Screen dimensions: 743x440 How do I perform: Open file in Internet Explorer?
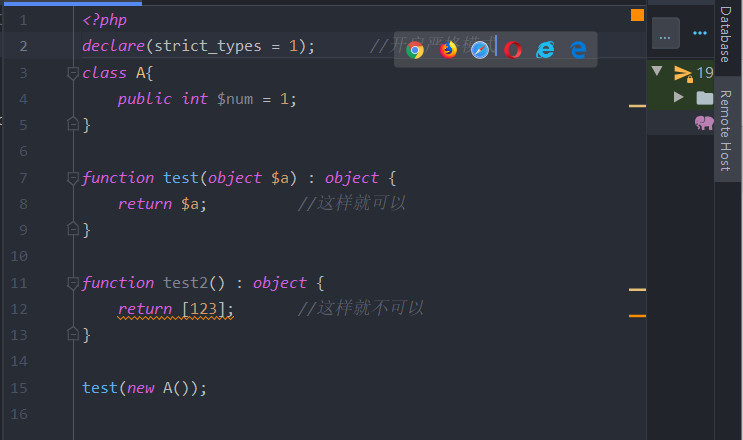[545, 50]
